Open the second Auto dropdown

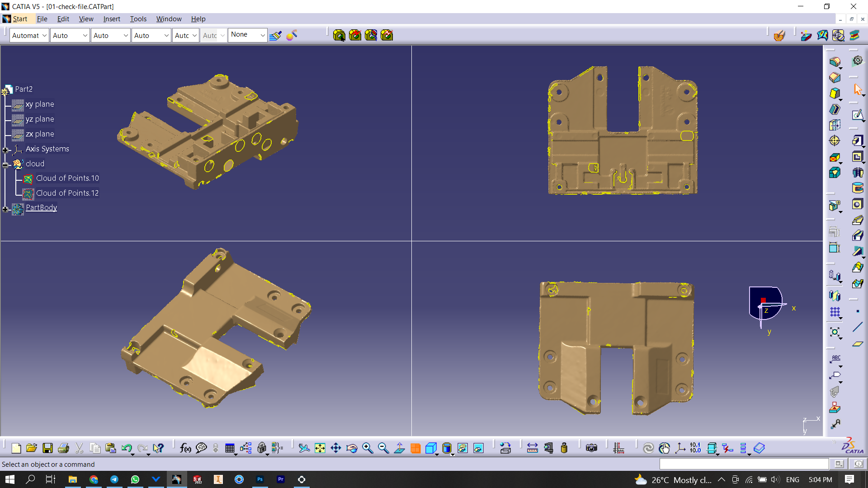point(110,35)
